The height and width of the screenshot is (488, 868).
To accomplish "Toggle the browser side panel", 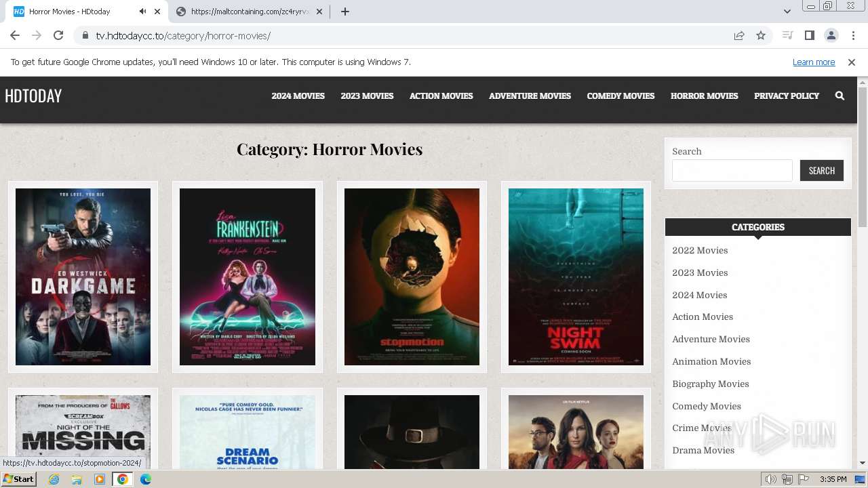I will pyautogui.click(x=809, y=36).
